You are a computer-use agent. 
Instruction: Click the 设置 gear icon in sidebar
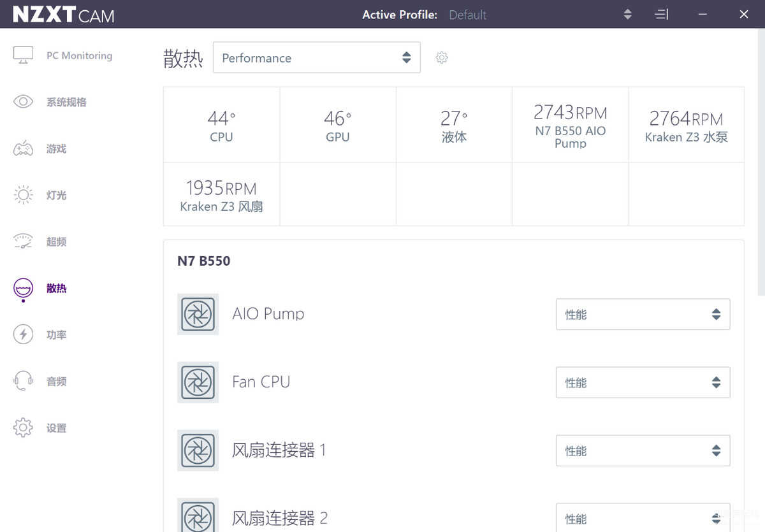coord(23,428)
